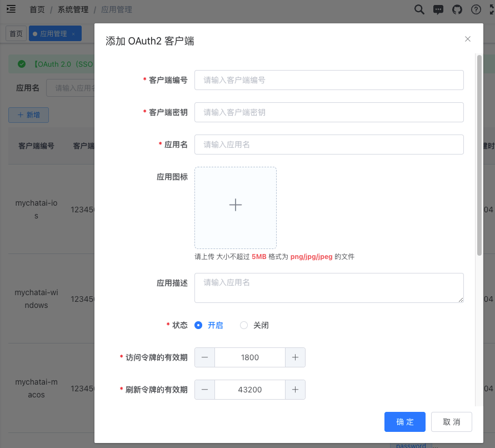
Task: Open the GitHub icon in header
Action: (457, 10)
